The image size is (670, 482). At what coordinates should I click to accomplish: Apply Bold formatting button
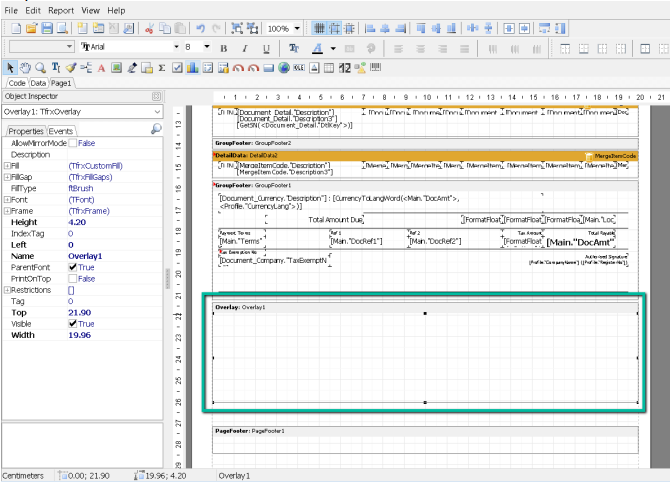coord(223,47)
